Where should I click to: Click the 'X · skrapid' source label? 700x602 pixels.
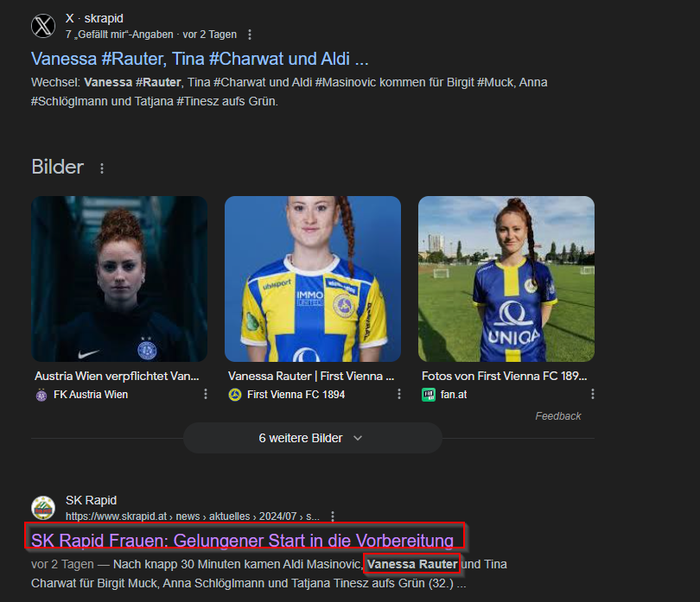click(94, 18)
